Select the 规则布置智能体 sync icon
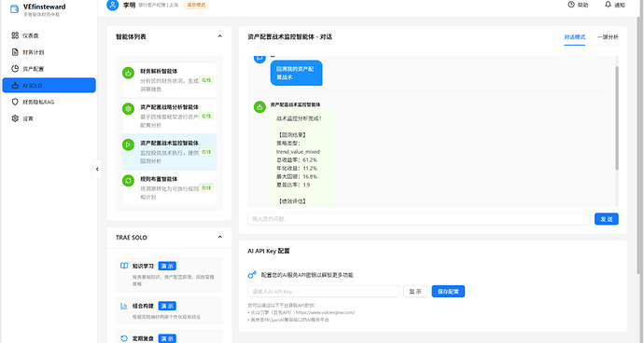Screen dimensions: 644x343 [128, 181]
